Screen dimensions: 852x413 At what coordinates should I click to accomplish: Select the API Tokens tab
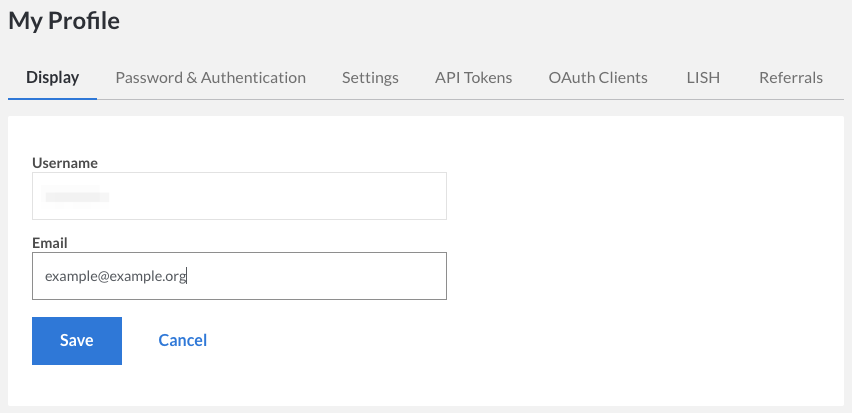(473, 77)
